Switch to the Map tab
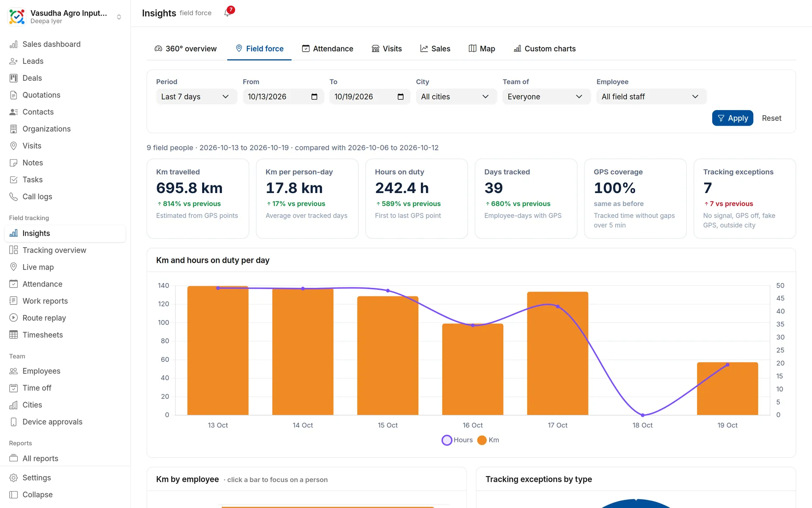The width and height of the screenshot is (812, 508). 482,49
